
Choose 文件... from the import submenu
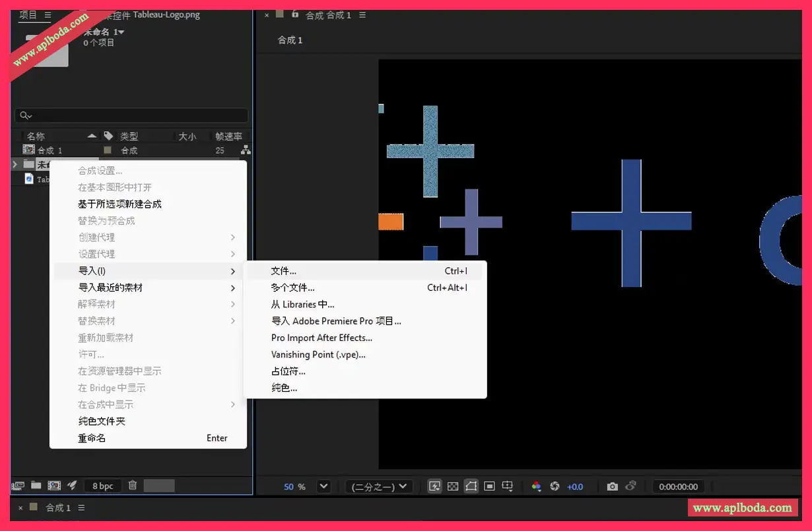365,270
